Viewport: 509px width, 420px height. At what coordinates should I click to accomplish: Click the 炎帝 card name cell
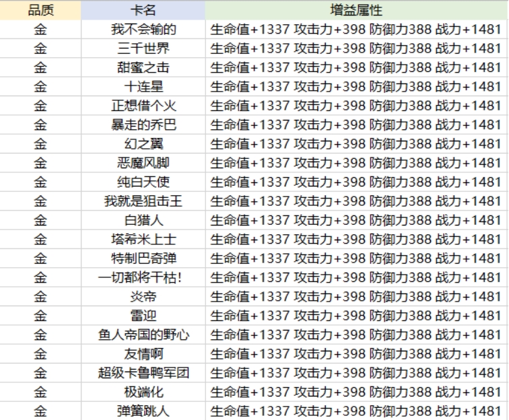143,296
